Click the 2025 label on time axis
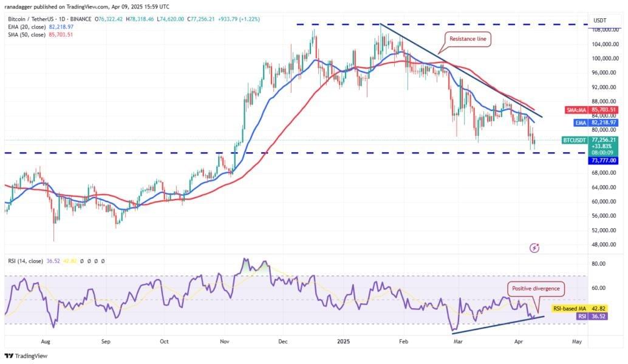 [x=343, y=342]
